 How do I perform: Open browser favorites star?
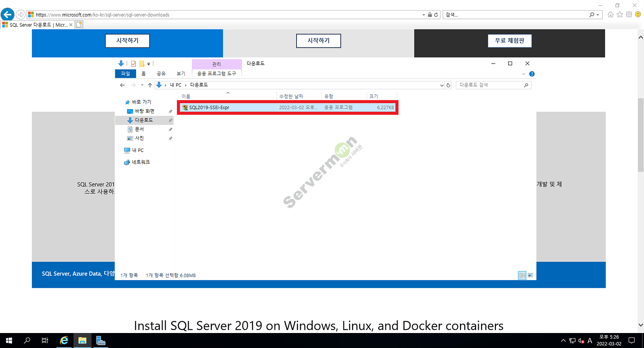620,15
